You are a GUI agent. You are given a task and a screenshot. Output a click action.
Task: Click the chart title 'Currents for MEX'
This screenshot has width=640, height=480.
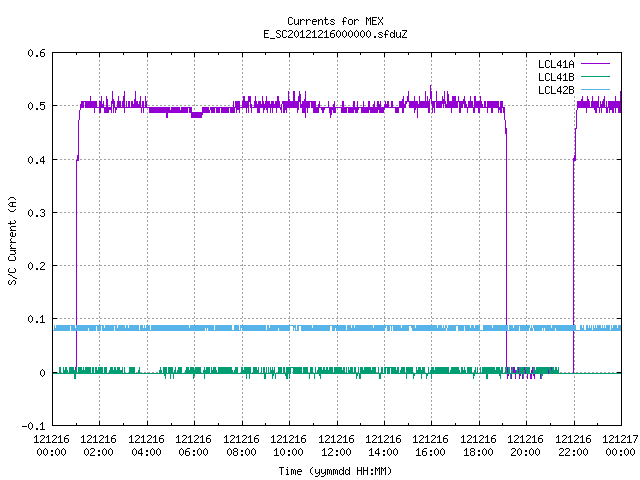pyautogui.click(x=335, y=21)
